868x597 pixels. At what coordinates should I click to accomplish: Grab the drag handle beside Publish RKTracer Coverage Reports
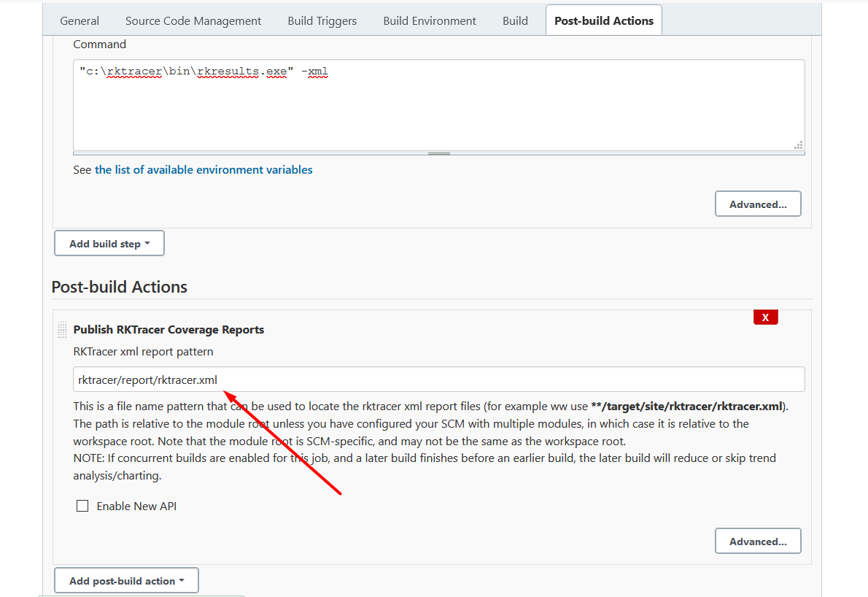click(62, 329)
